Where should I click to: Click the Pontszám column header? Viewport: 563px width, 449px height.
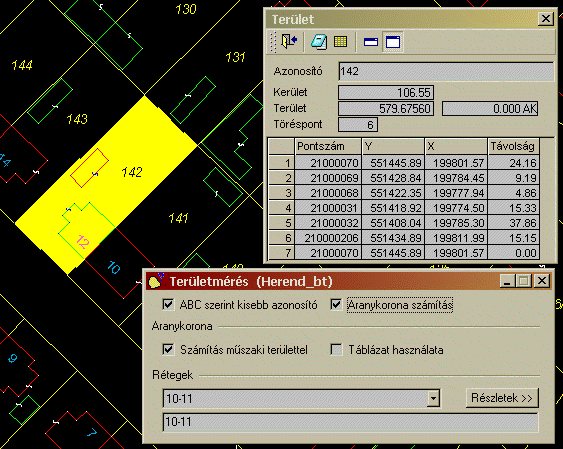tap(328, 146)
